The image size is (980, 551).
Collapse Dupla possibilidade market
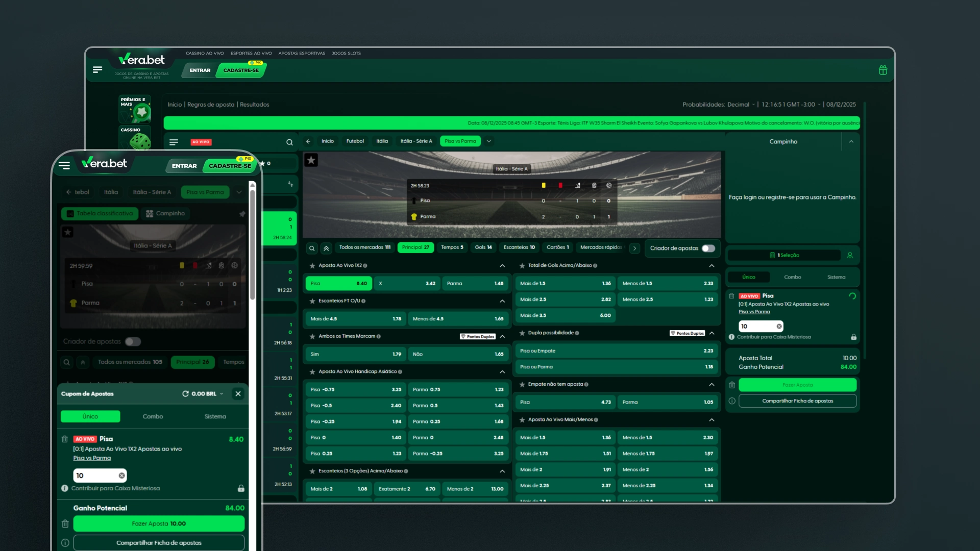[x=712, y=333]
